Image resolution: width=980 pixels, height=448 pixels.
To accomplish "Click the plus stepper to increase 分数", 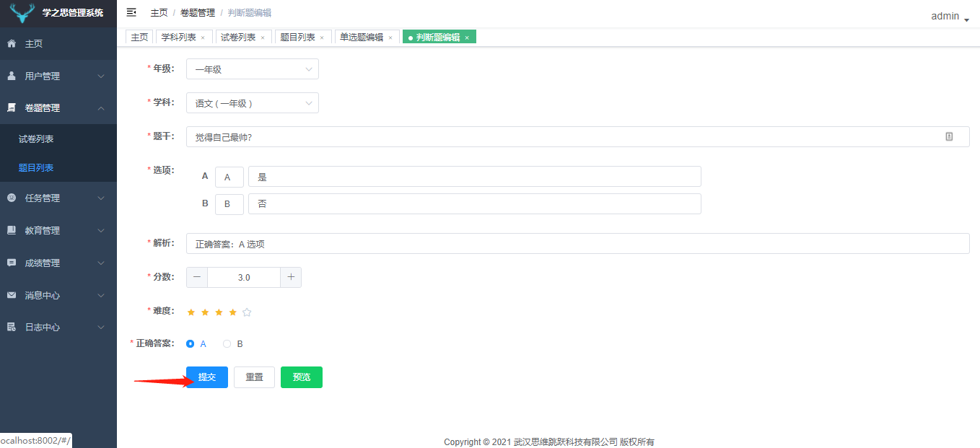I will [291, 276].
